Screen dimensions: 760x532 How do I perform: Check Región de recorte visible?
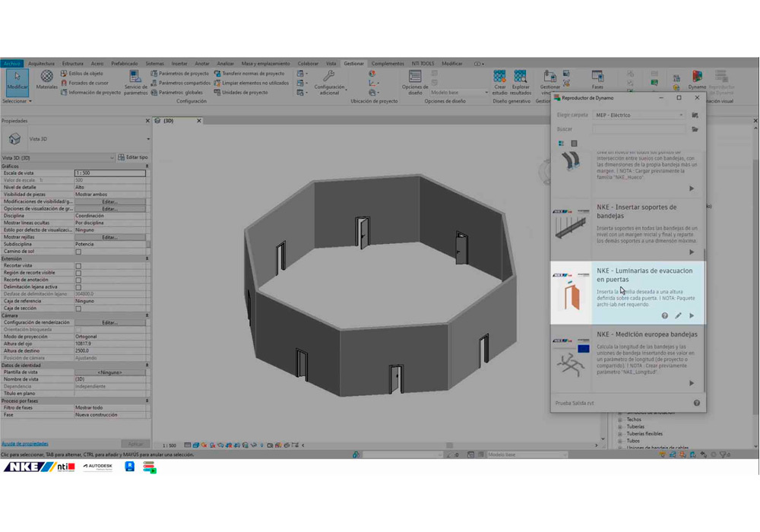tap(78, 273)
